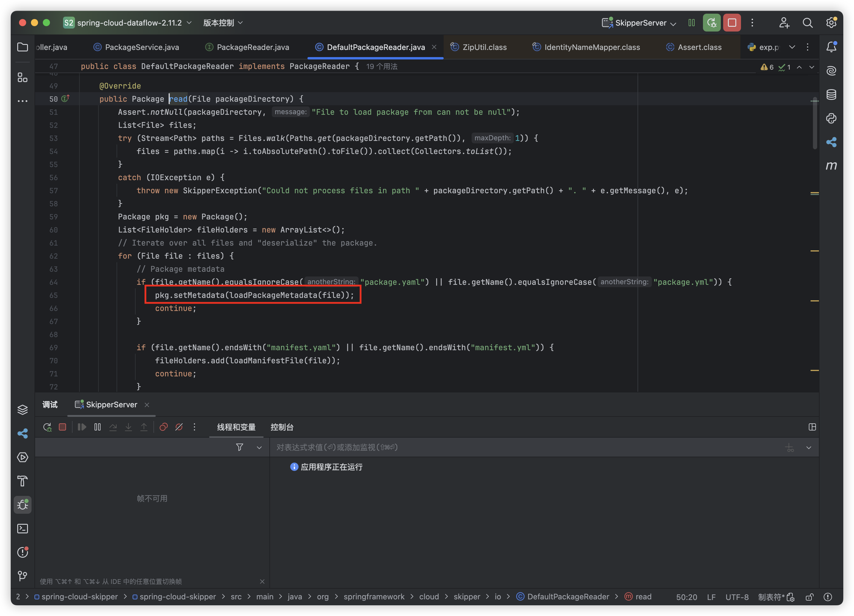Open the Notifications bell icon
This screenshot has height=616, width=854.
pos(831,47)
